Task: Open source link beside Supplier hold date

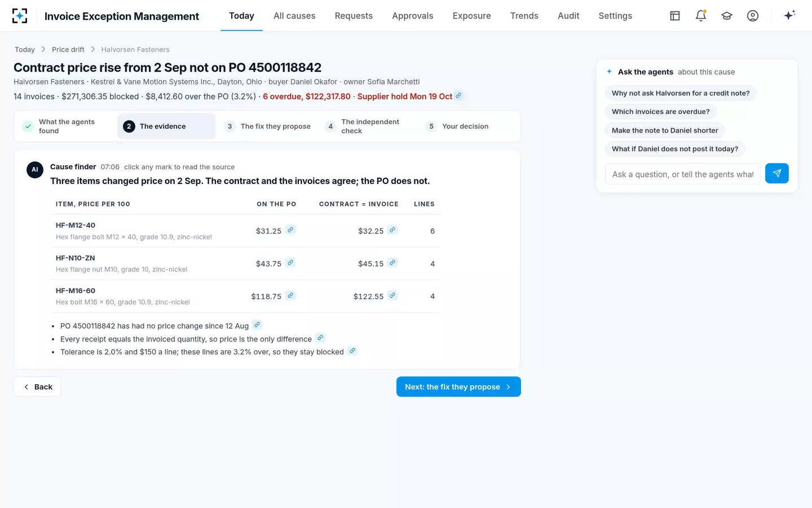Action: [x=459, y=95]
